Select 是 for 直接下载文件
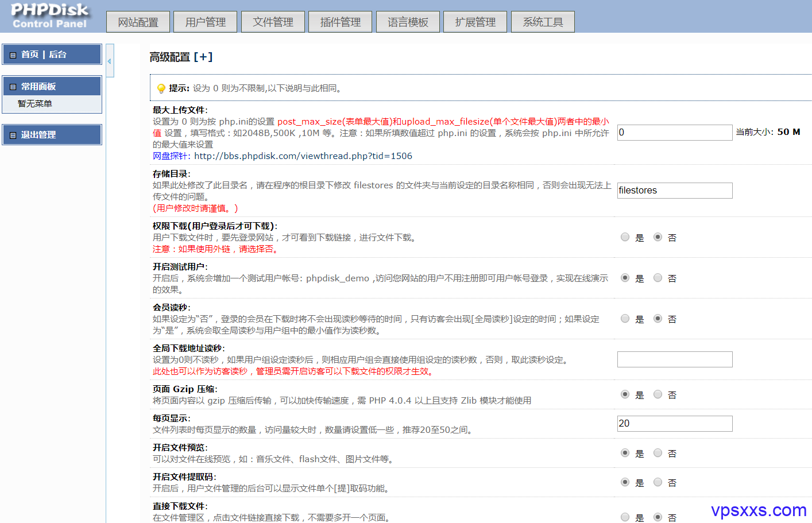Screen dimensions: 812x523 [625, 517]
